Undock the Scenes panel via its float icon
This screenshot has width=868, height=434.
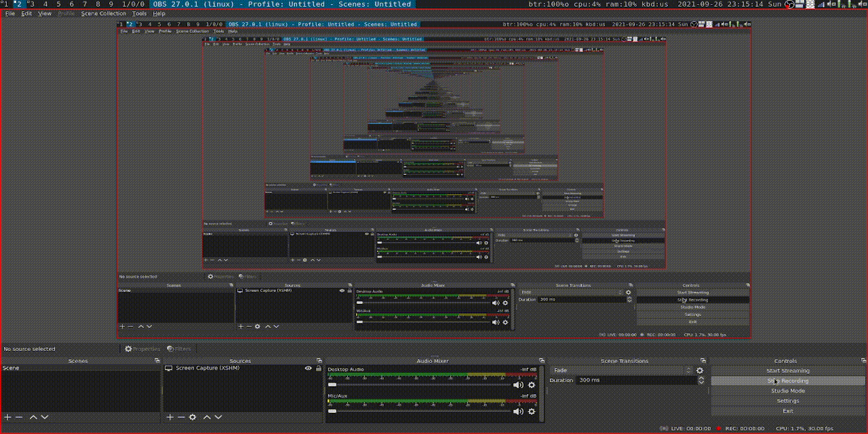pos(157,360)
